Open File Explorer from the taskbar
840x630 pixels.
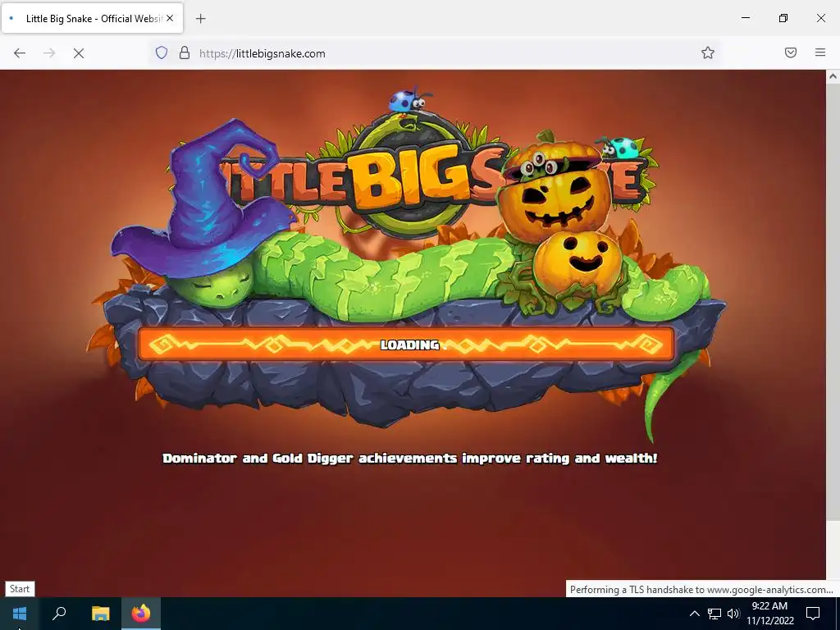[100, 614]
